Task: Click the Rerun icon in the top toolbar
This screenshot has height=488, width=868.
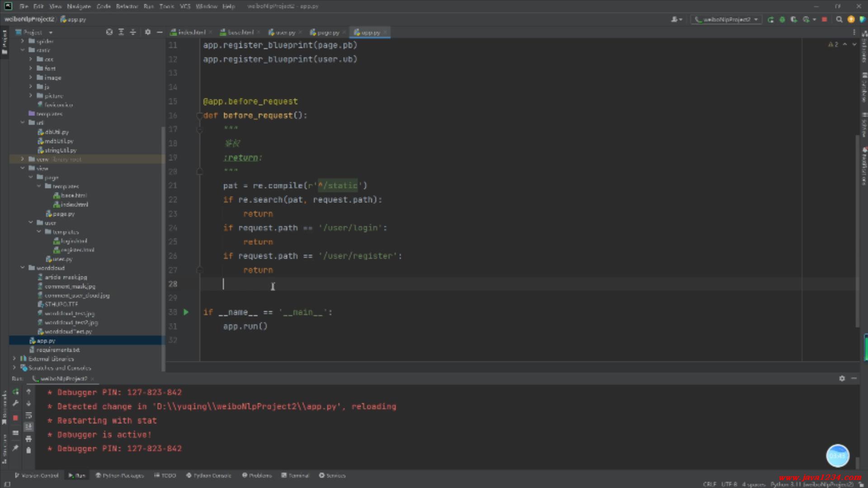Action: (x=771, y=19)
